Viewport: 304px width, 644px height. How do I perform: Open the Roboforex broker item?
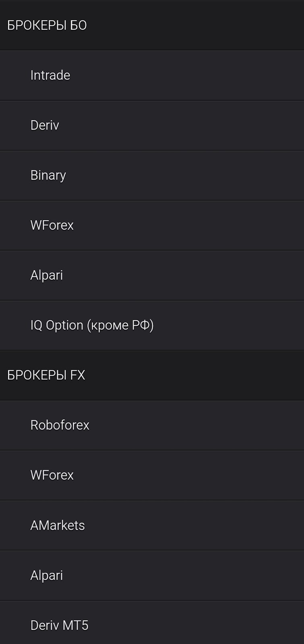152,425
